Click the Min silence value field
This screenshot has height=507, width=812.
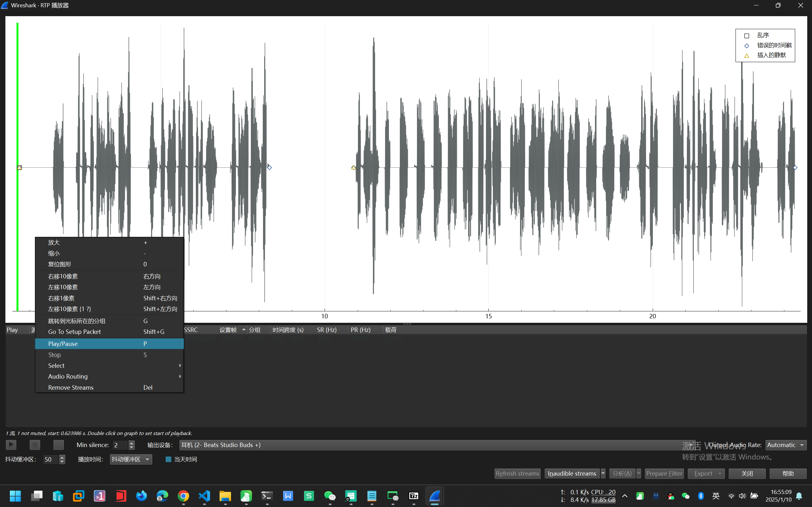120,445
